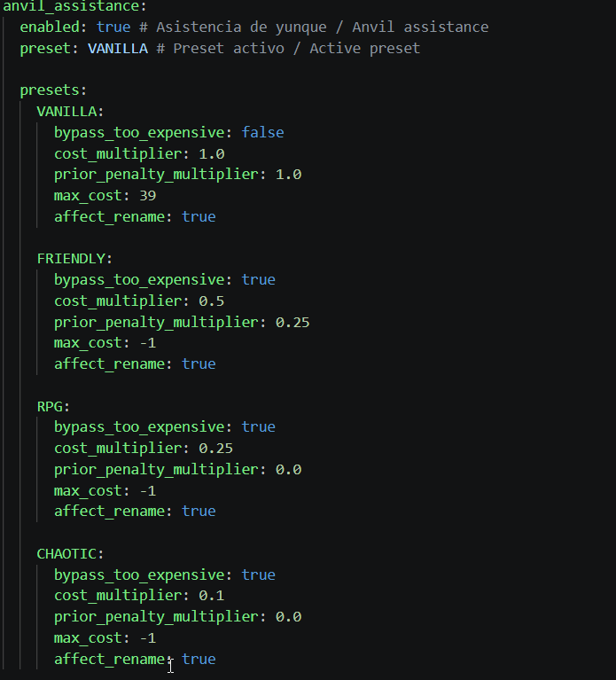The width and height of the screenshot is (616, 680).
Task: Click FRIENDLY prior_penalty_multiplier value 0.25
Action: click(292, 322)
